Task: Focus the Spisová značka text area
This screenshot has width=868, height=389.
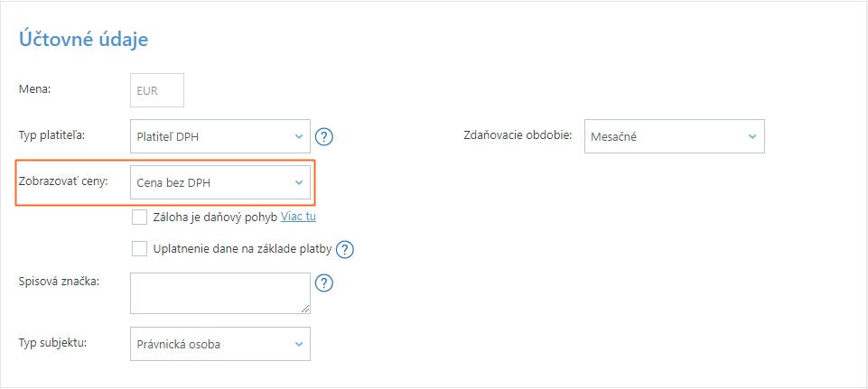Action: [220, 292]
